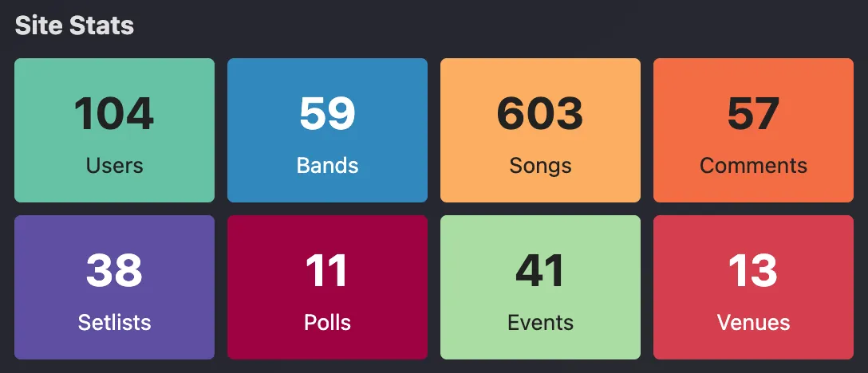Click the 11 polls count
The height and width of the screenshot is (373, 868).
pyautogui.click(x=327, y=270)
